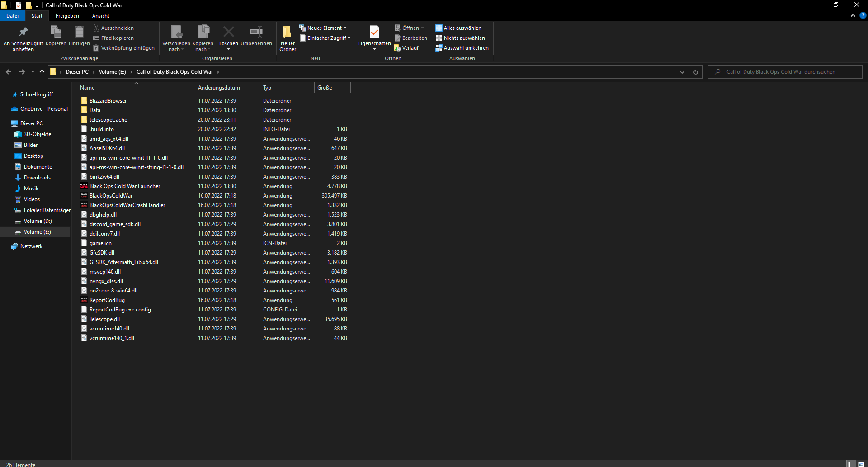Image resolution: width=868 pixels, height=467 pixels.
Task: Click Dieser PC in the address path
Action: (x=77, y=72)
